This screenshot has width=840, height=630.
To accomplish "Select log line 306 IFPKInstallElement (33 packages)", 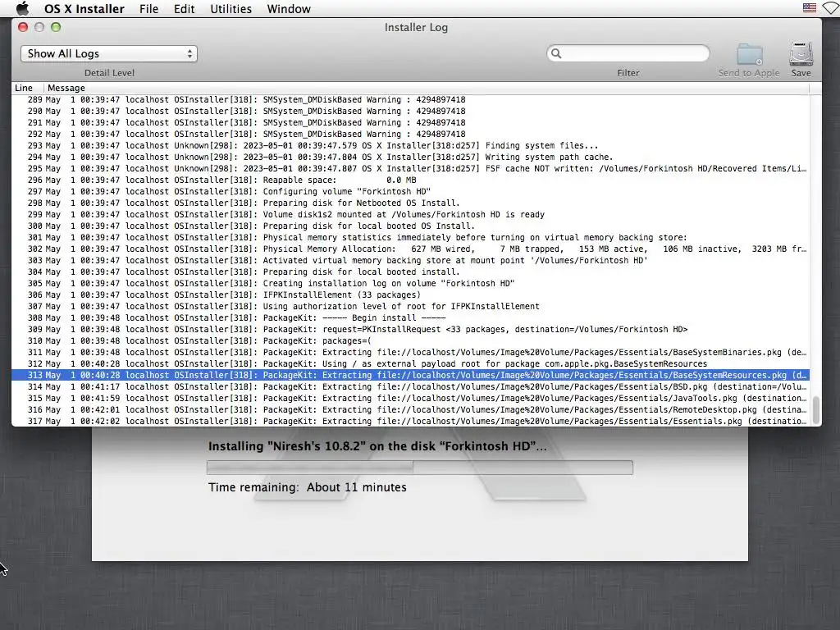I will pos(410,294).
